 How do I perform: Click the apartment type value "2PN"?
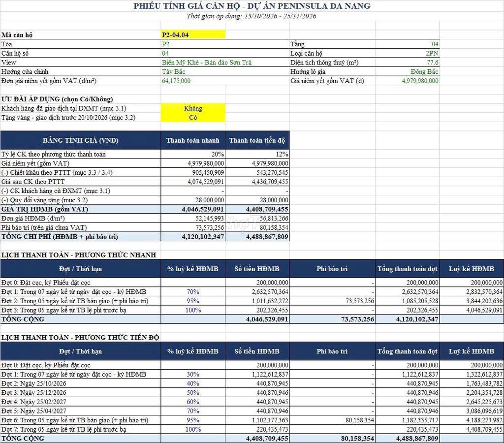[432, 53]
